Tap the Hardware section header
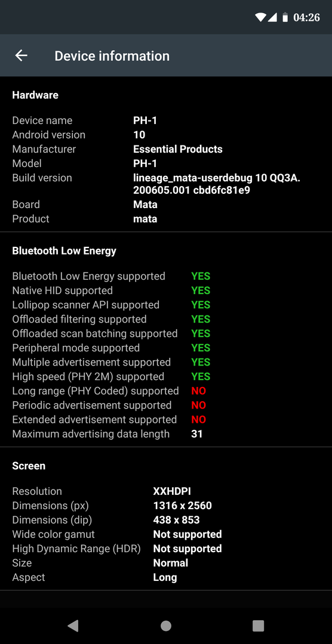 coord(35,95)
